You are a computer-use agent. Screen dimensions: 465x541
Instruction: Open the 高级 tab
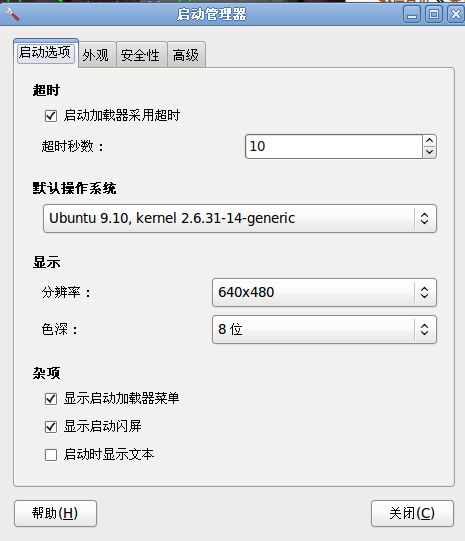point(186,55)
